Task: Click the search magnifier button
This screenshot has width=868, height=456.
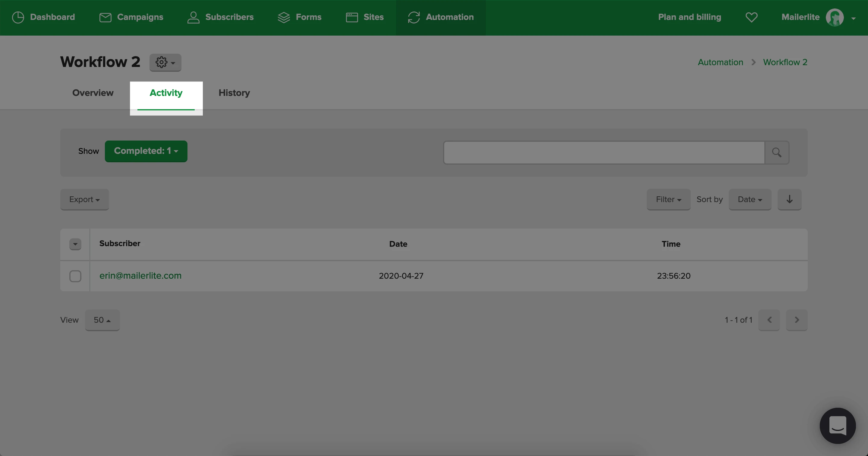Action: click(777, 152)
